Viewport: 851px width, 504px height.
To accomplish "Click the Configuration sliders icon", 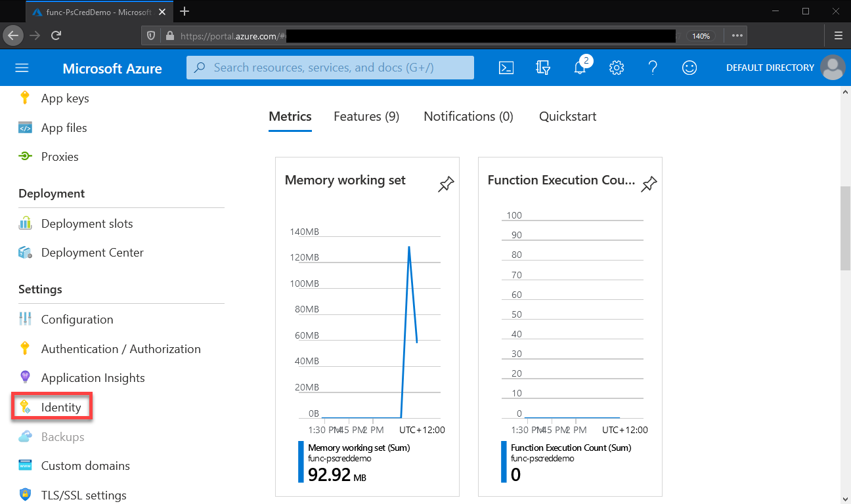I will click(x=25, y=320).
